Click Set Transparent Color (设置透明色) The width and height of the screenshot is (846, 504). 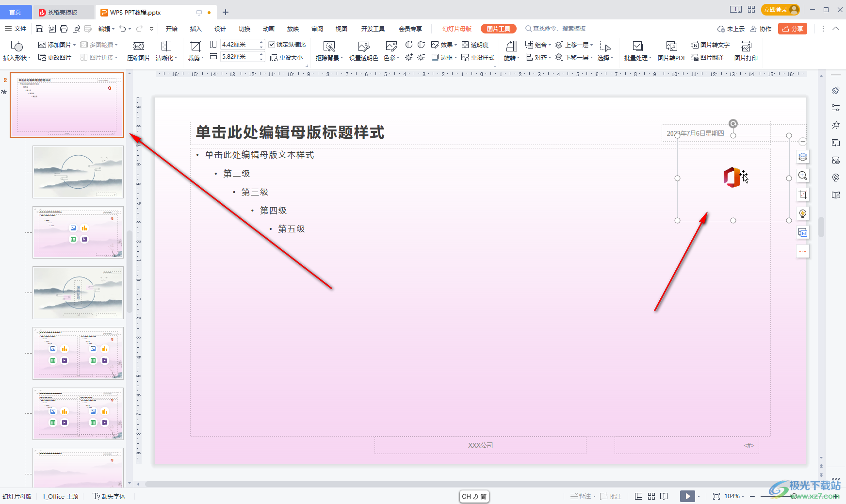pos(363,51)
